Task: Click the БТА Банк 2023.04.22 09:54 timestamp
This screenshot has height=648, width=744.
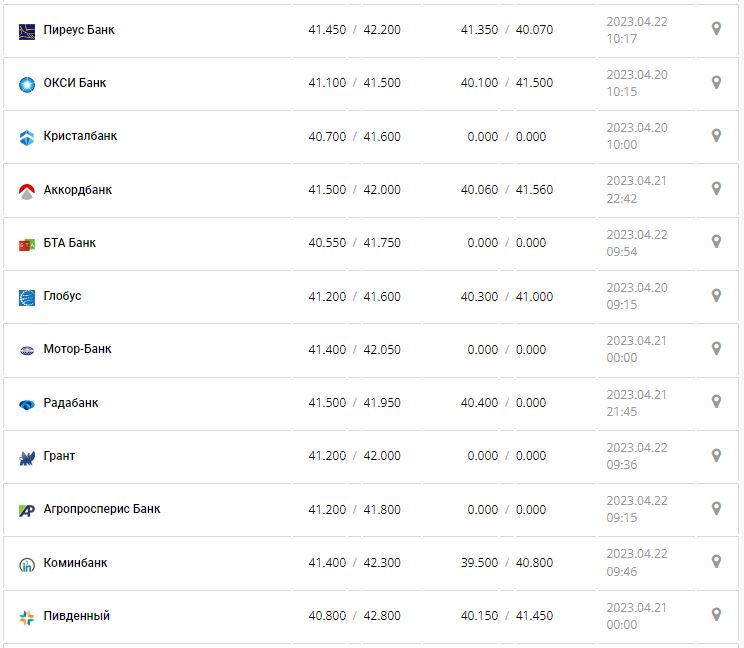Action: [x=636, y=242]
